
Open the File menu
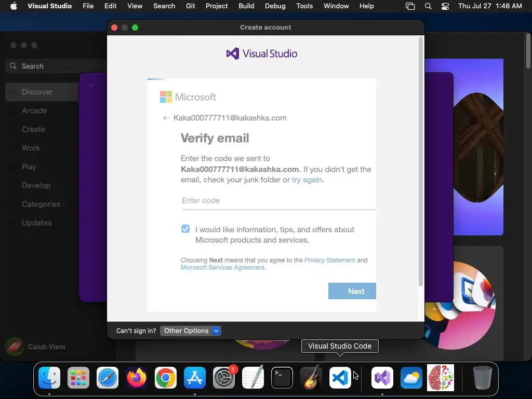pos(88,6)
